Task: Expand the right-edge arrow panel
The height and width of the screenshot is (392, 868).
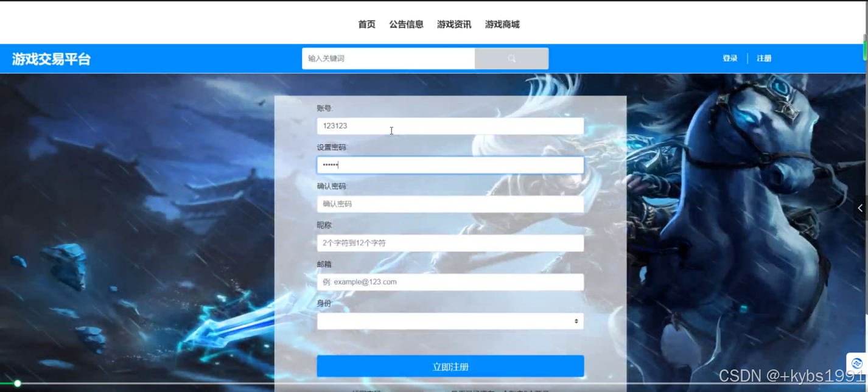Action: (x=860, y=208)
